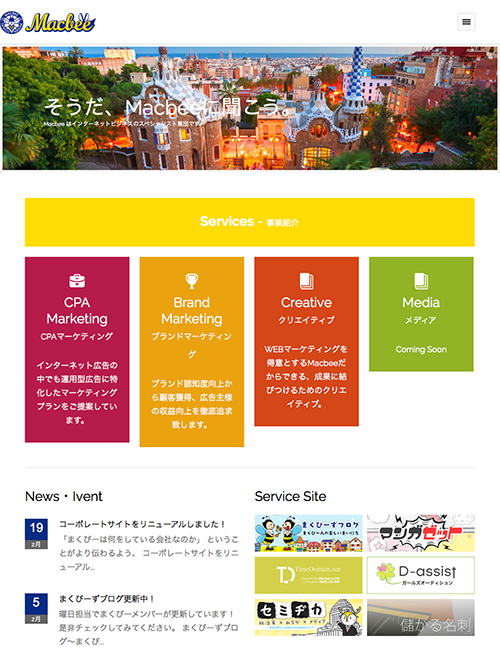Select the Creative service heading
Viewport: 500px width, 654px height.
307,302
